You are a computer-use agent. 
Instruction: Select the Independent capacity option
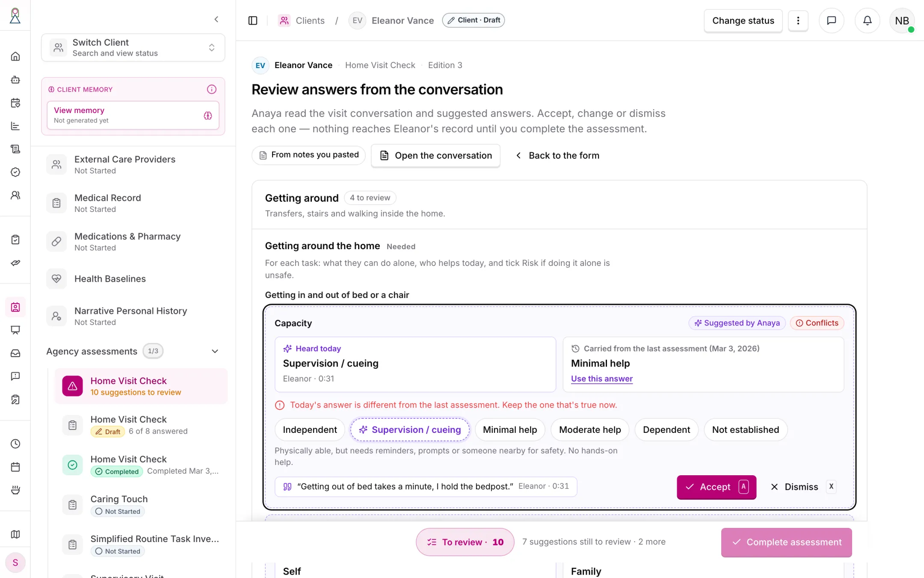[x=310, y=429]
